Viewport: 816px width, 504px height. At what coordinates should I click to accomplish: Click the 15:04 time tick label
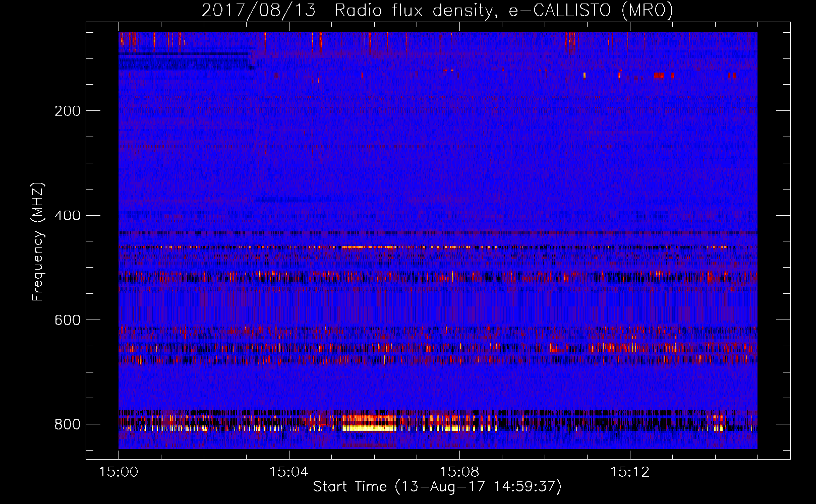289,472
